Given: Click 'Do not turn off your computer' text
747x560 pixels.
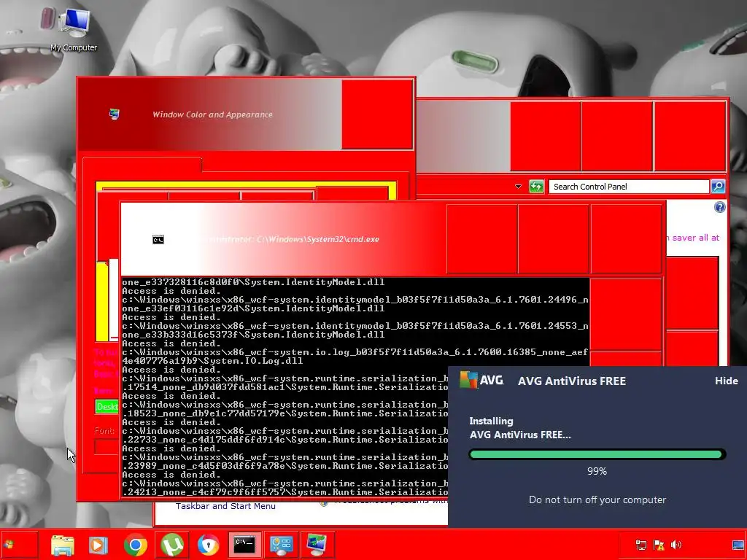Looking at the screenshot, I should [x=597, y=499].
